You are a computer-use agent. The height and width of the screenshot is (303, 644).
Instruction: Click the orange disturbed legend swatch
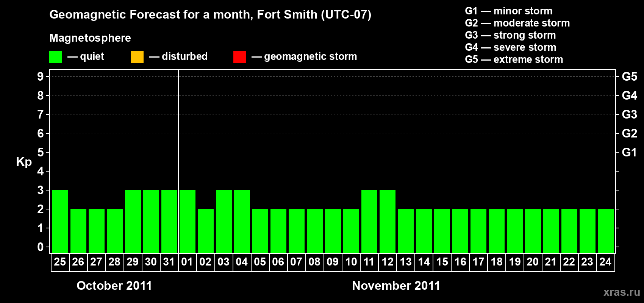click(x=137, y=57)
